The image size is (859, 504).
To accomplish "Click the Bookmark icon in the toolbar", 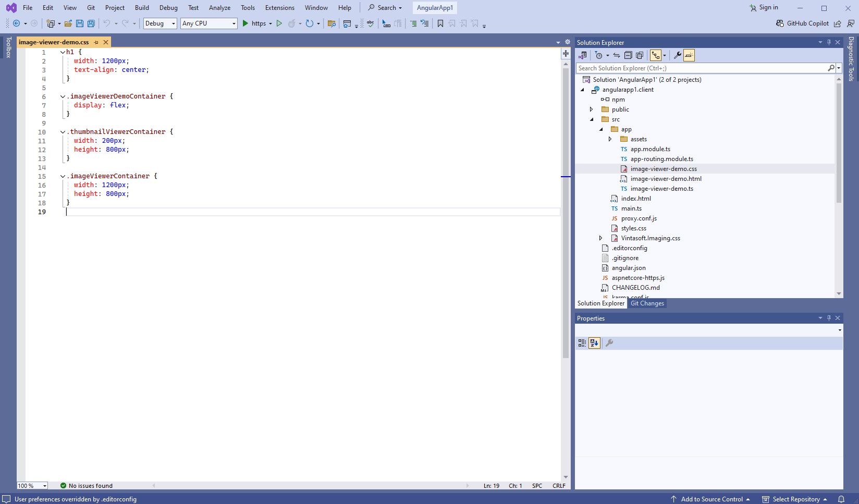I will (x=440, y=23).
